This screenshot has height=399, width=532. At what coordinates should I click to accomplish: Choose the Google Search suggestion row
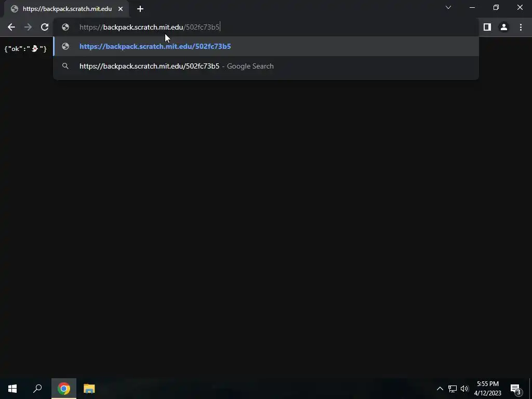coord(266,66)
